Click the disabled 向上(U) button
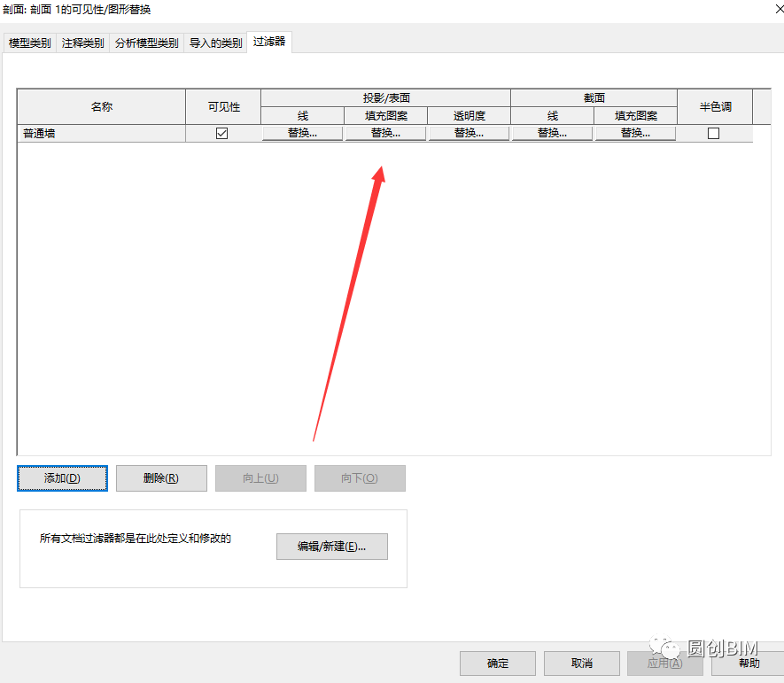Image resolution: width=784 pixels, height=683 pixels. (260, 478)
